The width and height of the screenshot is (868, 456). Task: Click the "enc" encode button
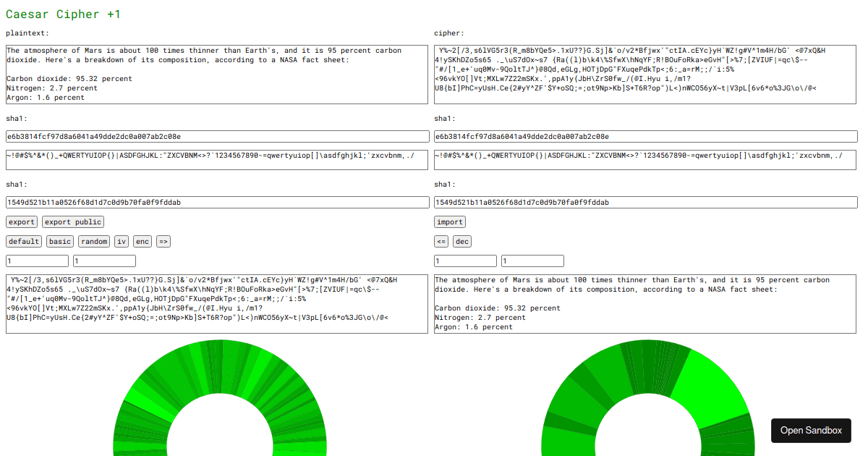coord(142,241)
